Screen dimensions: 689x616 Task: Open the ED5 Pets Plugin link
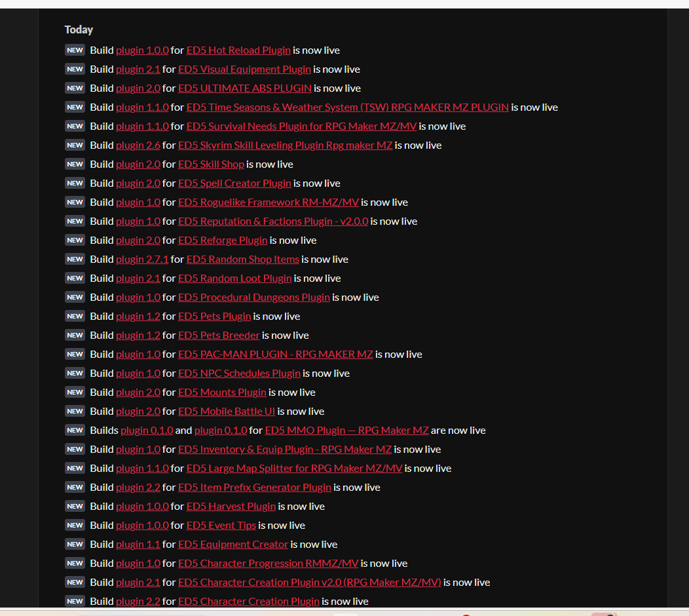pyautogui.click(x=214, y=316)
